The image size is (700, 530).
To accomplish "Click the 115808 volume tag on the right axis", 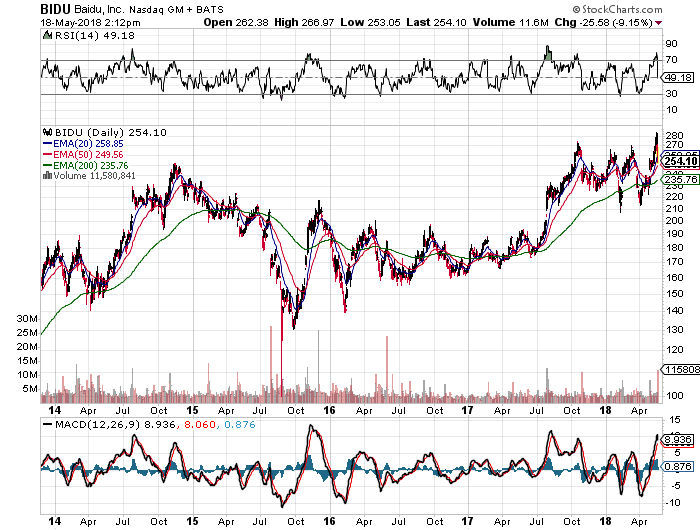I will point(682,370).
